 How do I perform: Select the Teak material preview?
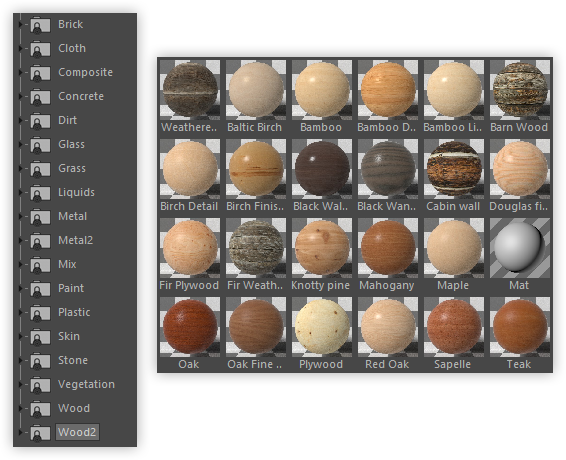520,327
